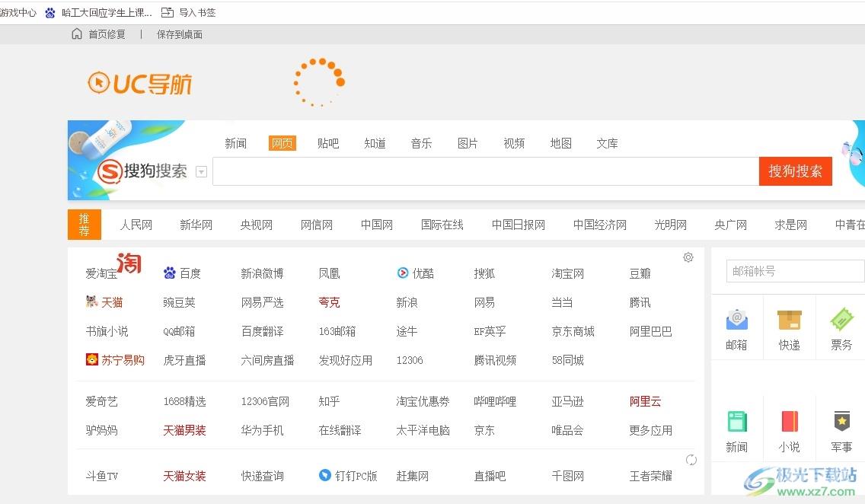The image size is (865, 504).
Task: Select the 图片 search tab
Action: 468,143
